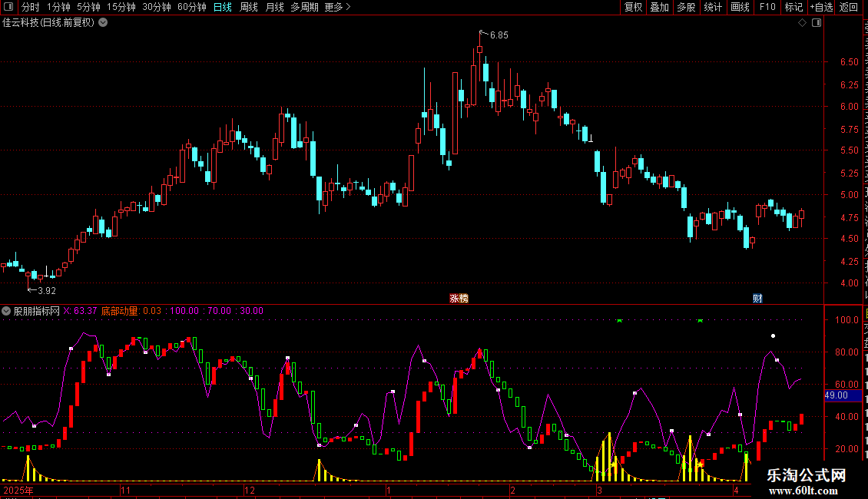Click the 叠加 overlay button
The image size is (868, 499).
(x=659, y=7)
